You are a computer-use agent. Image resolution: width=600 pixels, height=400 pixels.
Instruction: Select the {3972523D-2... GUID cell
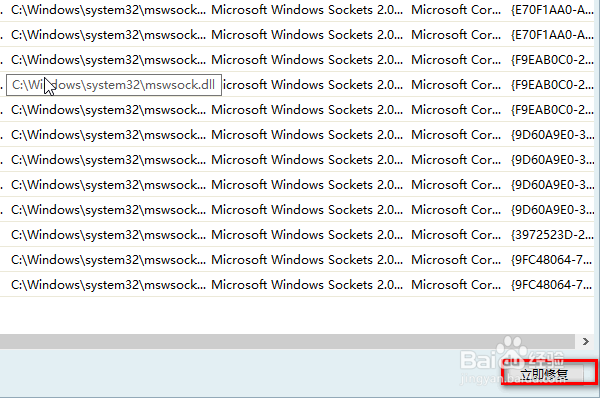pos(552,235)
